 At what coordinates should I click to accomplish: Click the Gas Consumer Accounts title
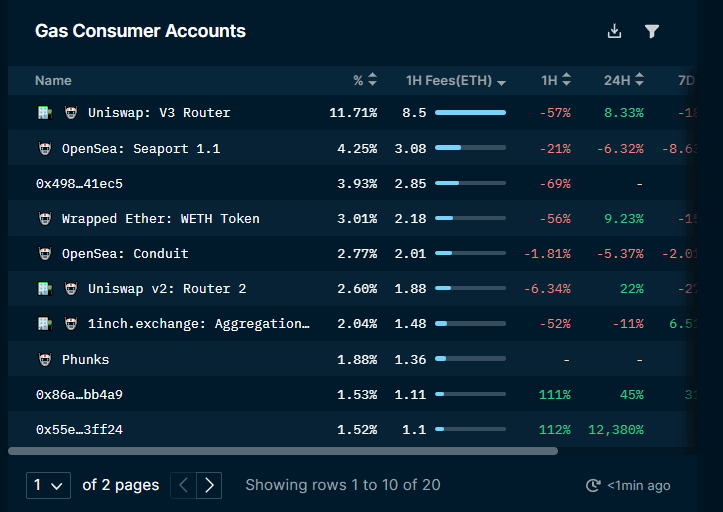[140, 31]
